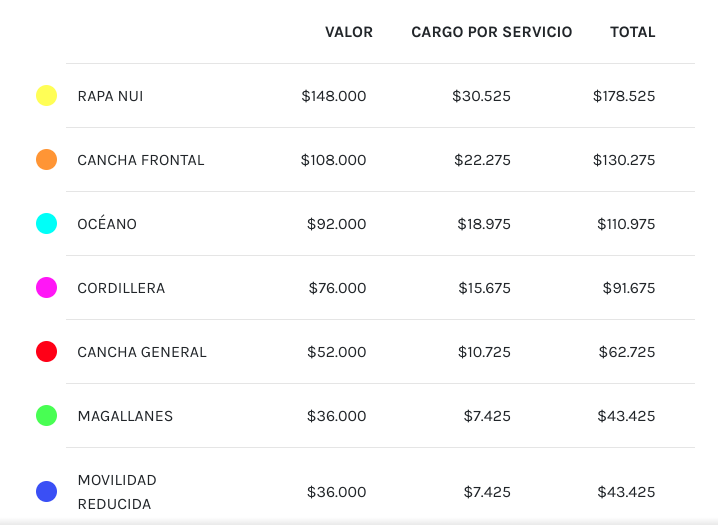Click the $178.525 total for Rapa Nui
Image resolution: width=718 pixels, height=525 pixels.
click(623, 96)
